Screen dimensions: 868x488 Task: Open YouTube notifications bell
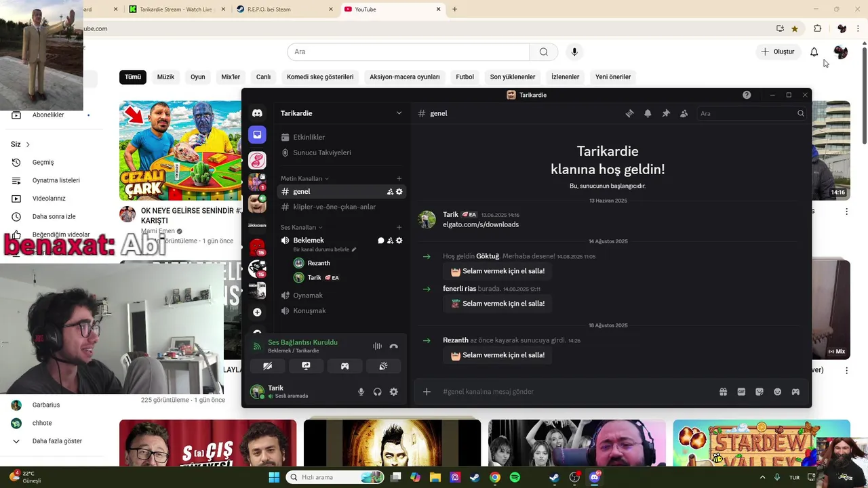tap(814, 52)
